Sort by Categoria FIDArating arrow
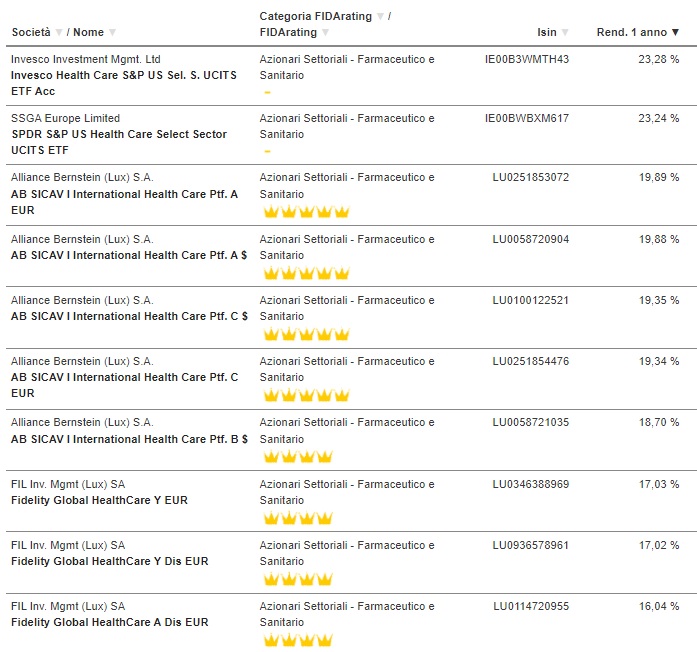This screenshot has width=697, height=652. [x=380, y=16]
